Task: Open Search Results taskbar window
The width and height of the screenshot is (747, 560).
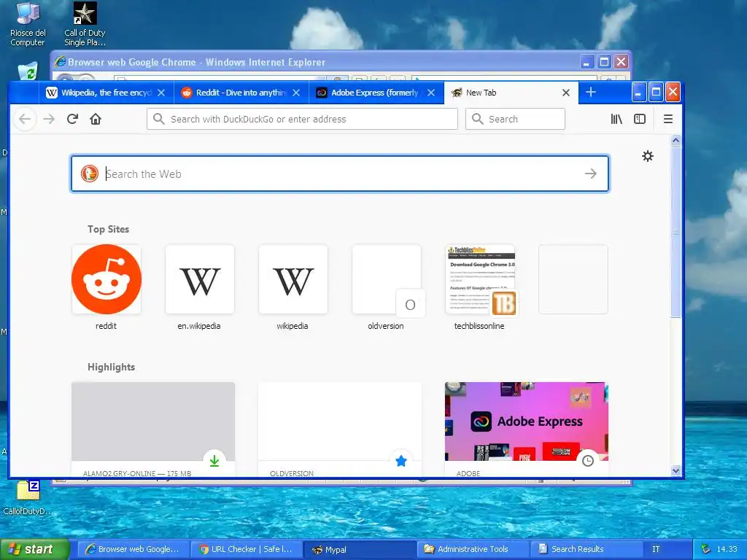Action: [x=586, y=549]
